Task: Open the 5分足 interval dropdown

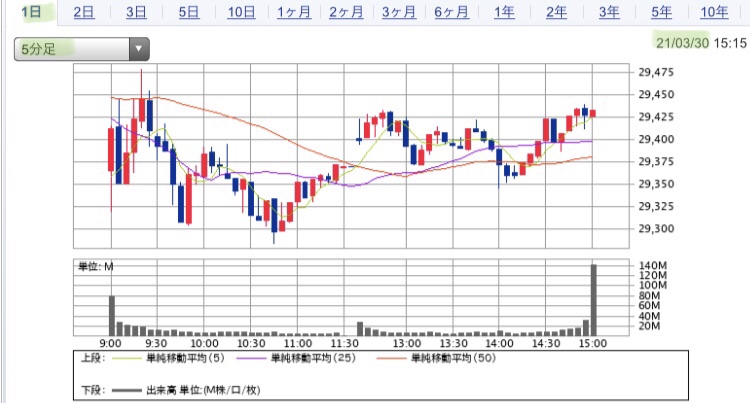Action: coord(82,49)
